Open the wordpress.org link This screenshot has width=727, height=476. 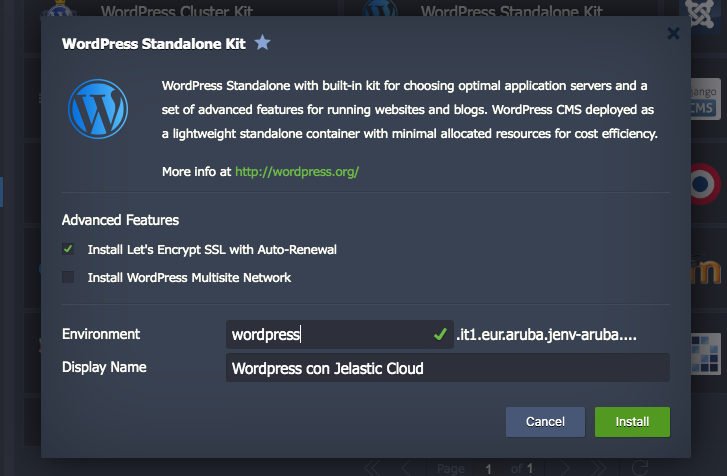coord(297,171)
